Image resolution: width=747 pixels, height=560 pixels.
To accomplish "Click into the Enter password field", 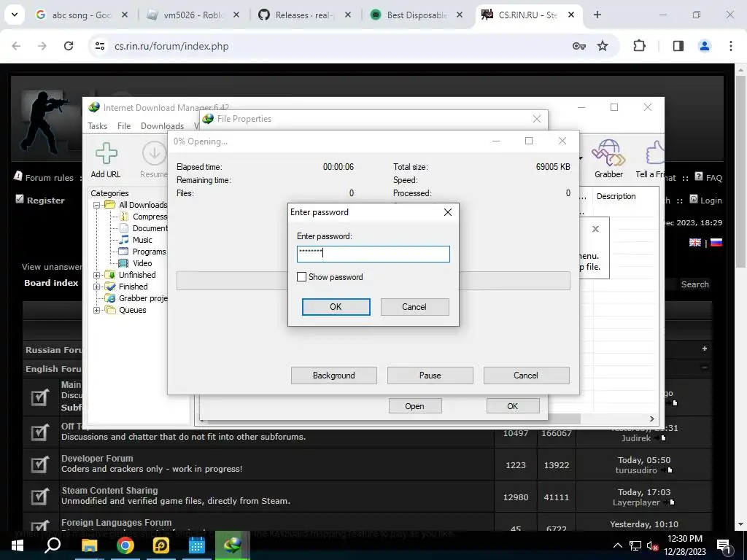I will tap(373, 254).
